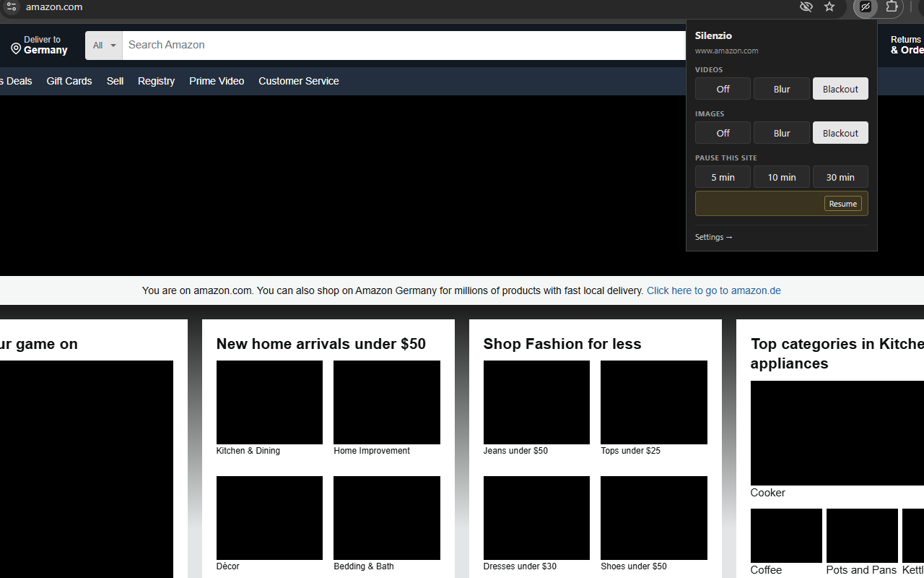Click the www.amazon.com text in Silenzio
924x578 pixels.
tap(726, 51)
